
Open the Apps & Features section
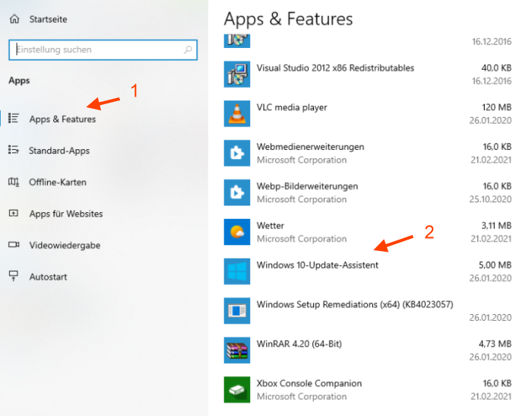coord(62,119)
